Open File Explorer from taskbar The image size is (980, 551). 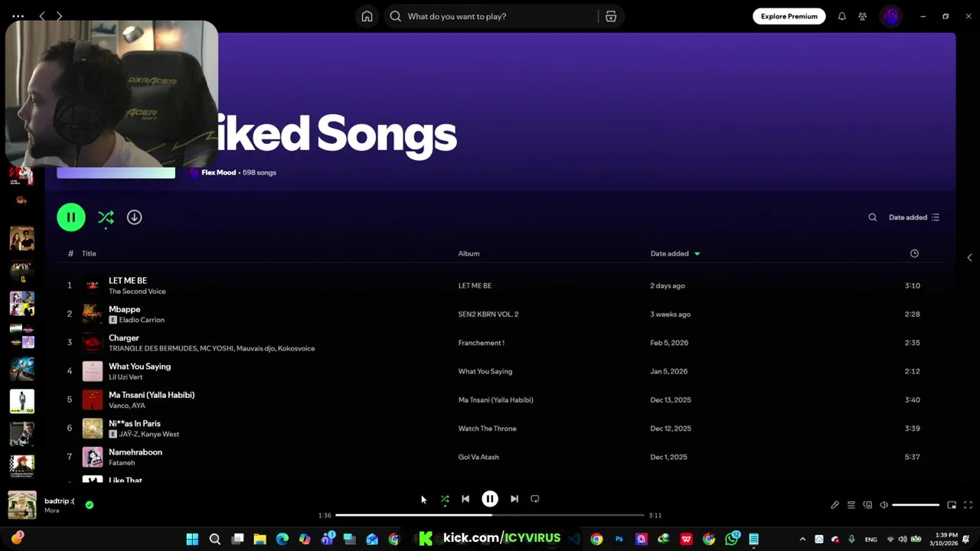pyautogui.click(x=260, y=539)
